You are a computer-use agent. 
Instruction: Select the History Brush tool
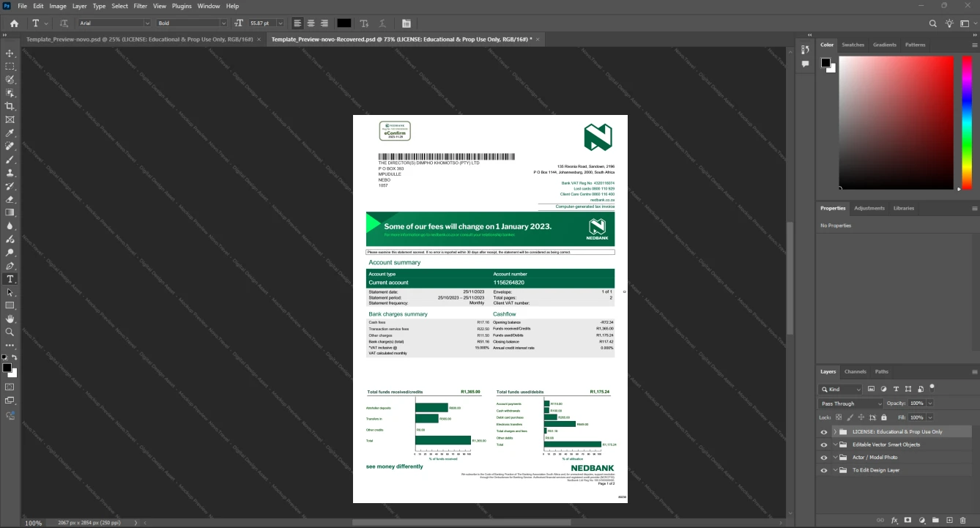10,186
